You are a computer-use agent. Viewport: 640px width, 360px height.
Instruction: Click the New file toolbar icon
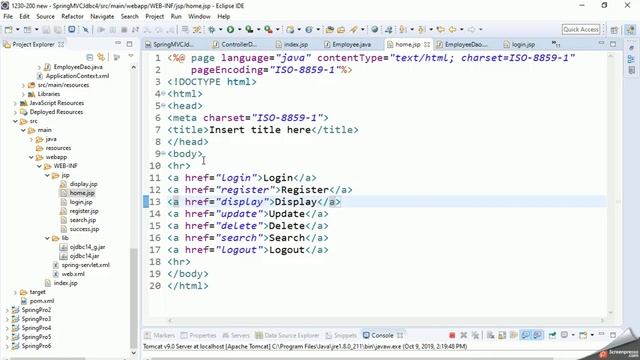click(8, 29)
